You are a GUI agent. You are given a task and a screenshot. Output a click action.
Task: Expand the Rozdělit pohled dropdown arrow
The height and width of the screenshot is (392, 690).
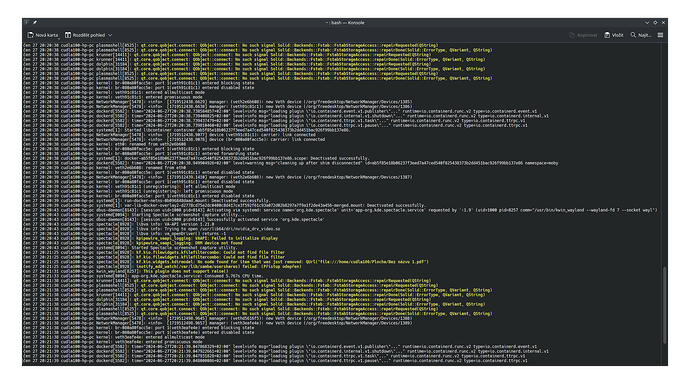click(x=110, y=35)
